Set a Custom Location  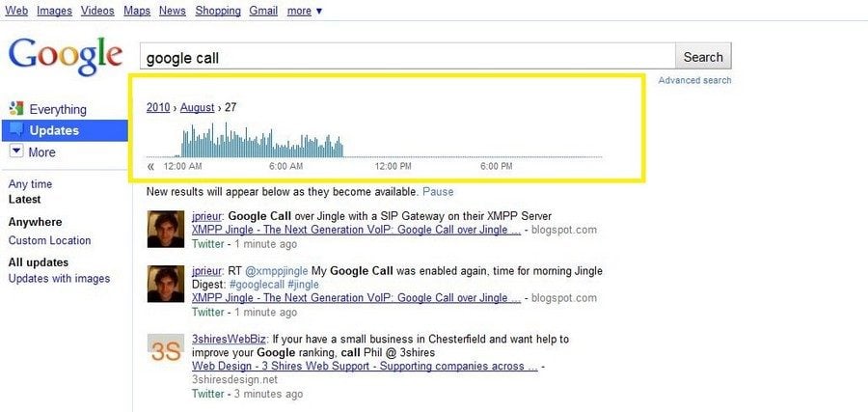50,241
